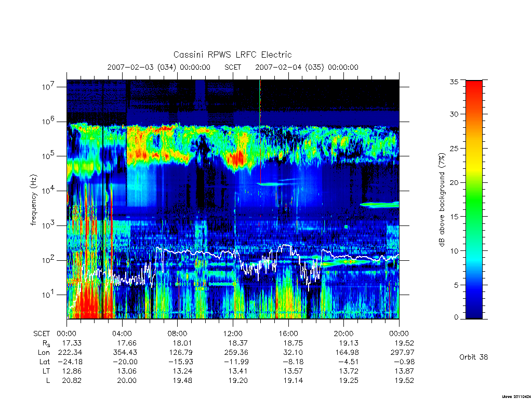Click the L value 20.82
This screenshot has width=532, height=399.
coord(72,381)
